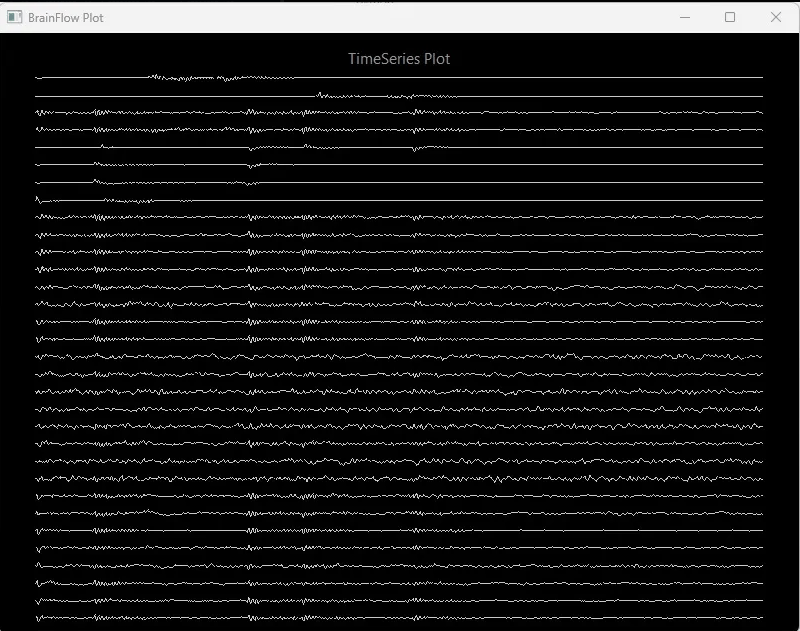Screen dimensions: 800x631
Task: Close the BrainFlow Plot window
Action: (776, 17)
